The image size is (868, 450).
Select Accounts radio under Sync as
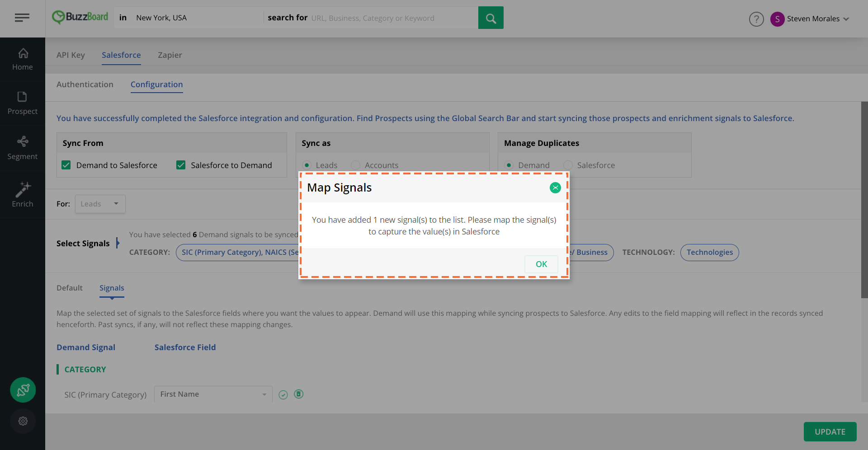[356, 165]
